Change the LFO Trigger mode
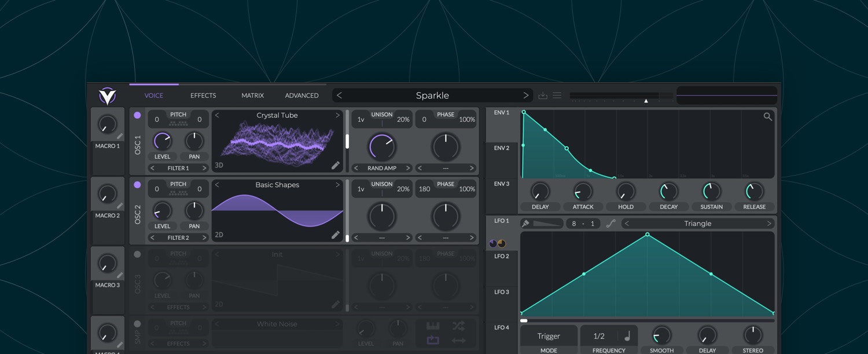The width and height of the screenshot is (868, 354). (x=547, y=336)
